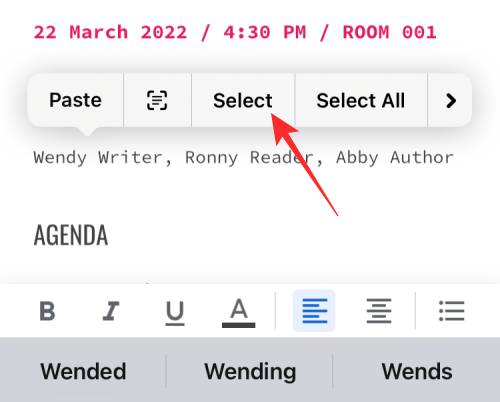Screen dimensions: 500x402
Task: Choose Select All in the popup menu
Action: (361, 101)
